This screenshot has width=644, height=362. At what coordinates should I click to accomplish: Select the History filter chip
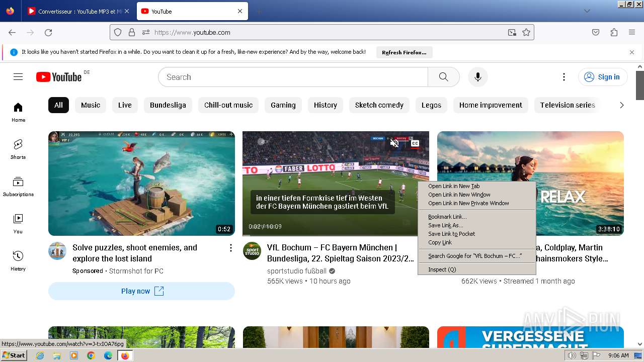tap(326, 105)
